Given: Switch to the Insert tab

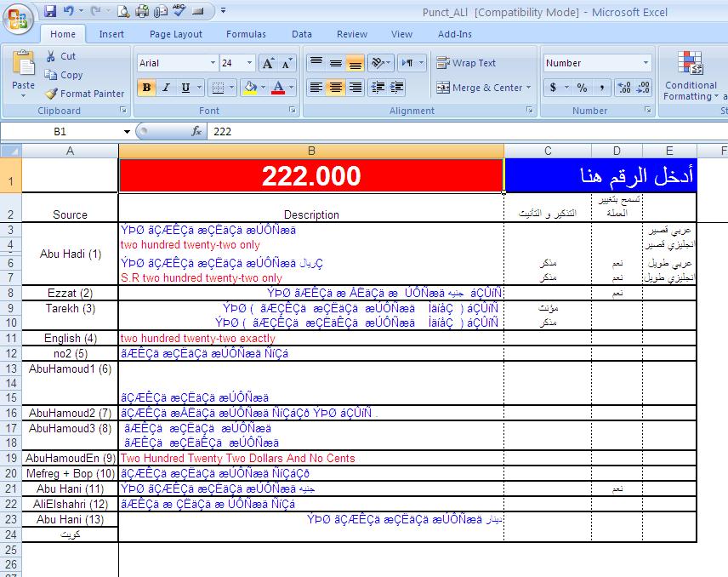Looking at the screenshot, I should (111, 34).
